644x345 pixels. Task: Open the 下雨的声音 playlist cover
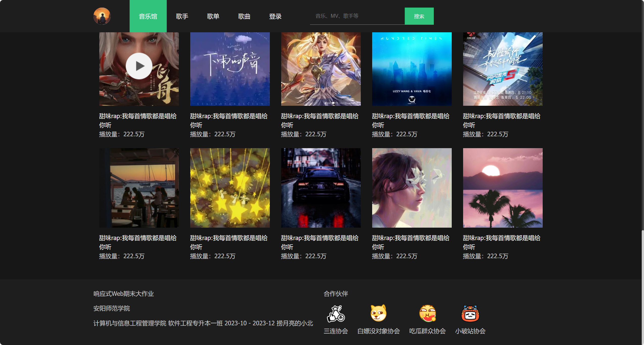pyautogui.click(x=230, y=69)
